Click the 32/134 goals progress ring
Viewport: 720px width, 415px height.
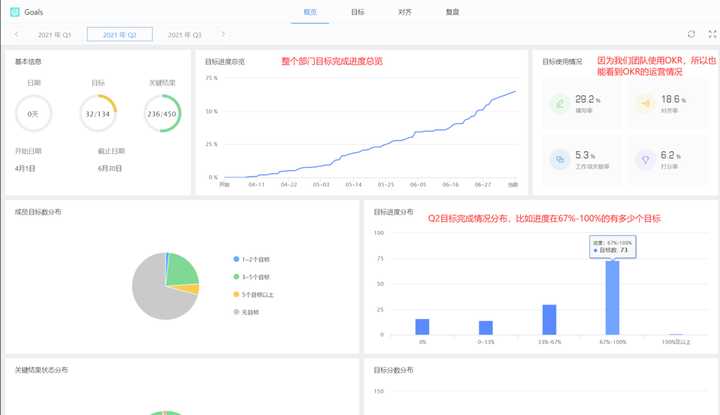pyautogui.click(x=98, y=113)
